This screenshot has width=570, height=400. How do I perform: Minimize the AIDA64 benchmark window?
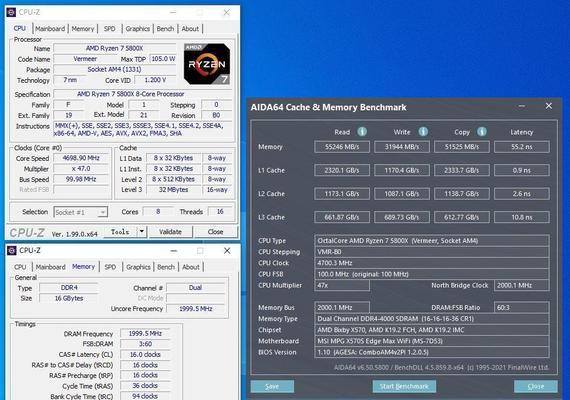point(522,106)
